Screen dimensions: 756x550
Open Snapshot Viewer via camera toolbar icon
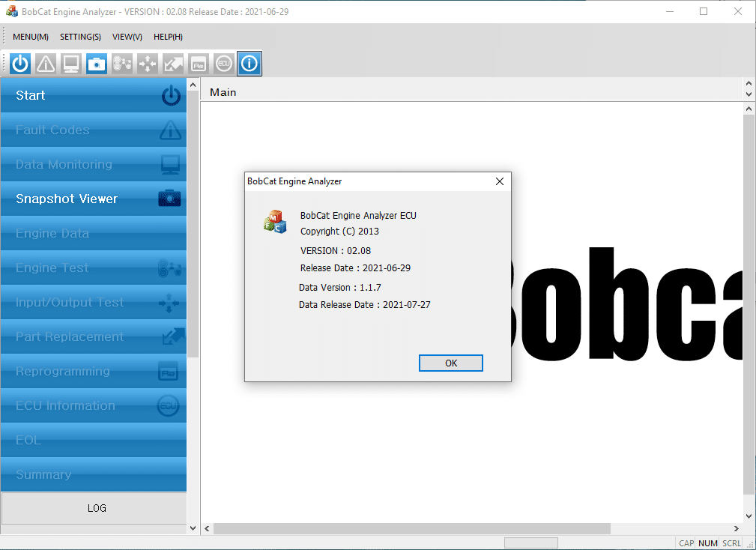[x=97, y=64]
